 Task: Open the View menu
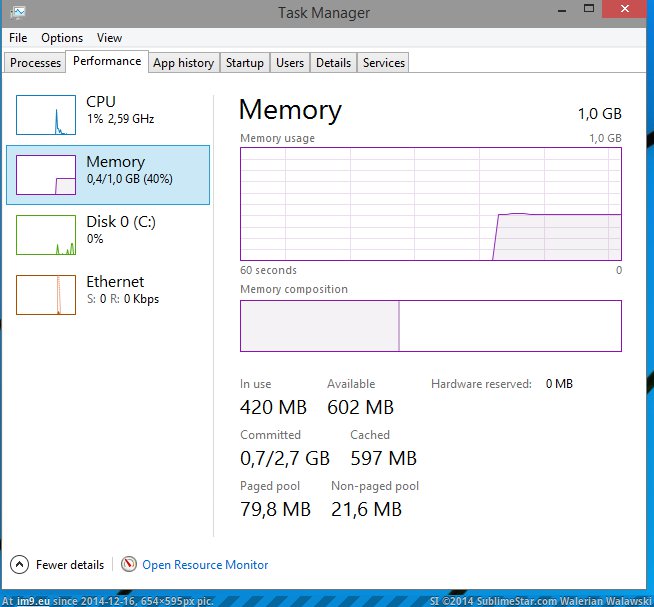point(109,38)
